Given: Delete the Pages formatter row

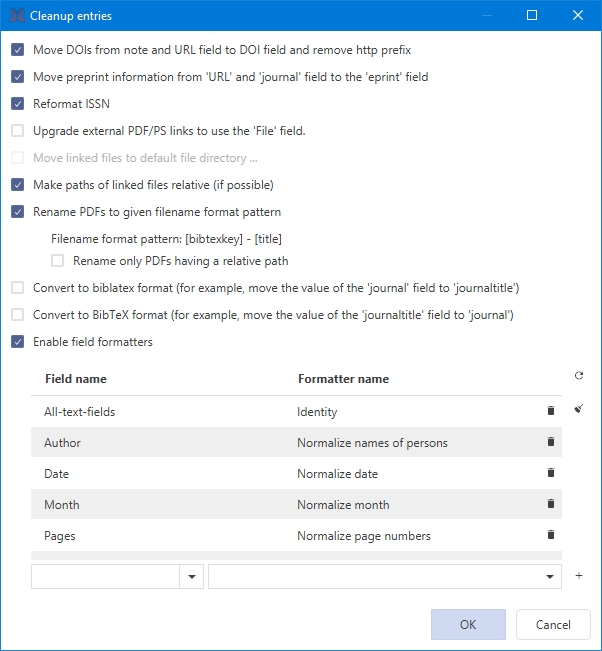Looking at the screenshot, I should pos(550,535).
